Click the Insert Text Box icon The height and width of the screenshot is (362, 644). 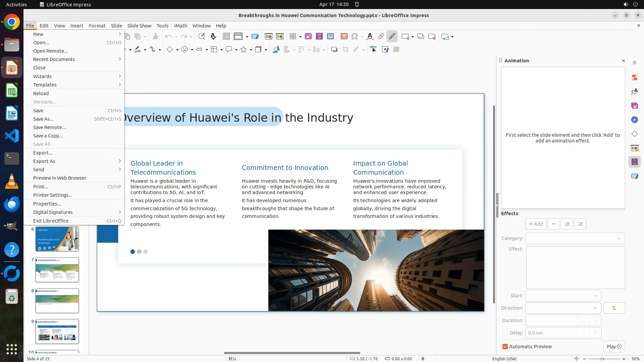click(x=344, y=37)
